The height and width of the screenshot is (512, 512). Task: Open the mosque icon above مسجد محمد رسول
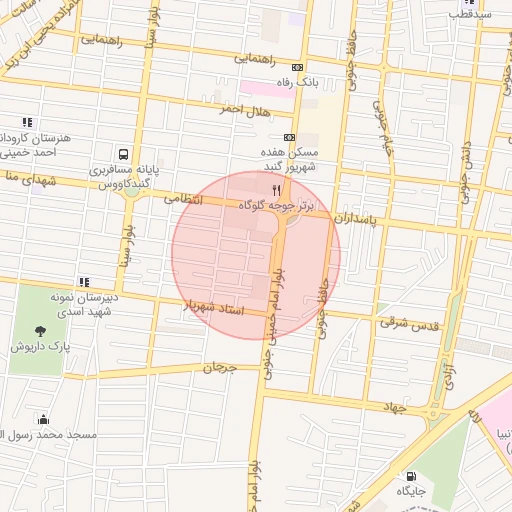[x=43, y=419]
